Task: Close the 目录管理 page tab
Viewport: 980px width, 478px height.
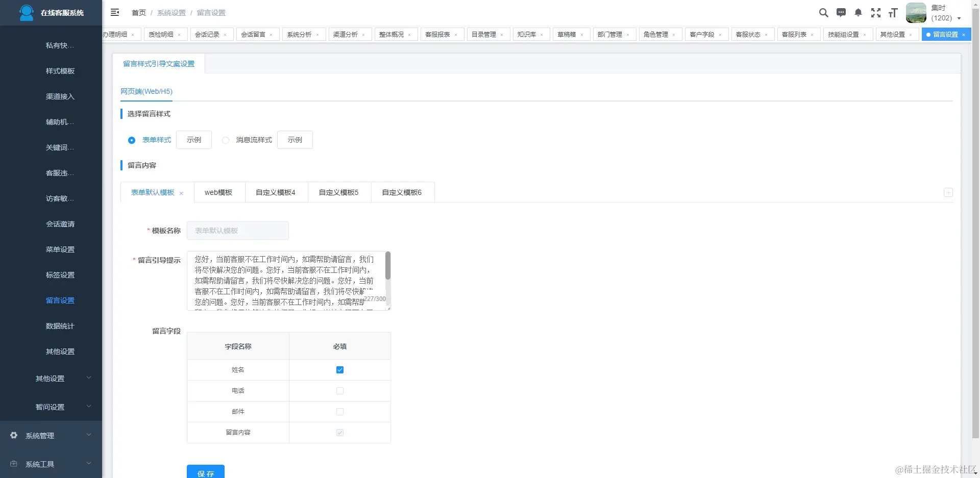Action: click(x=502, y=35)
